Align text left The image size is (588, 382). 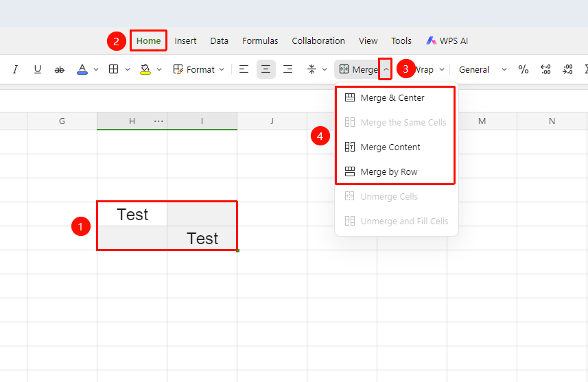coord(244,69)
